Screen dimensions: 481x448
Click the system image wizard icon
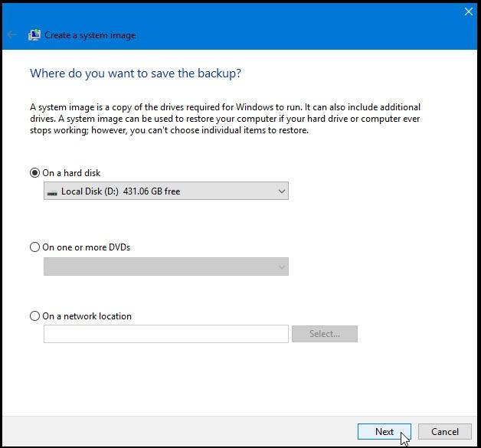pos(34,35)
